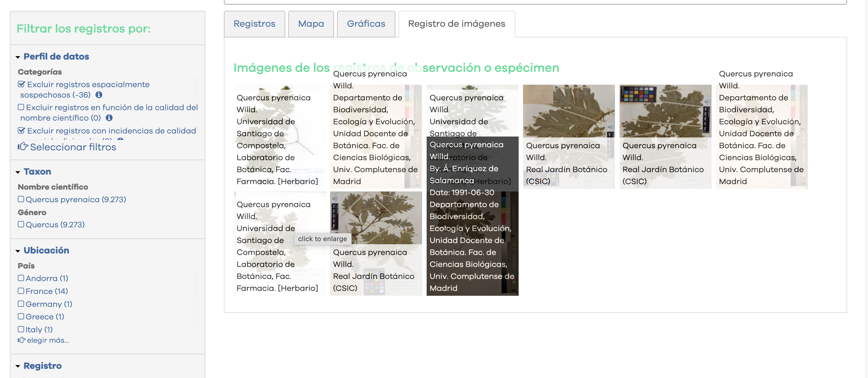Click the Seleccionar filtros link
868x378 pixels.
click(x=73, y=147)
